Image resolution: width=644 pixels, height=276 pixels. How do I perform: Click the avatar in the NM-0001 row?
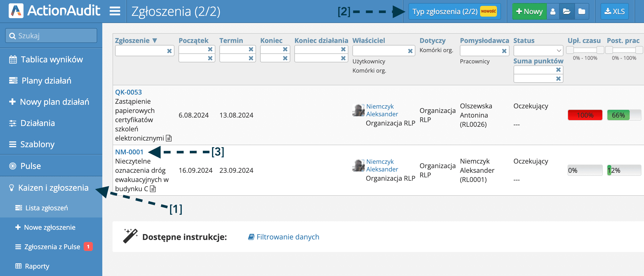pos(358,165)
